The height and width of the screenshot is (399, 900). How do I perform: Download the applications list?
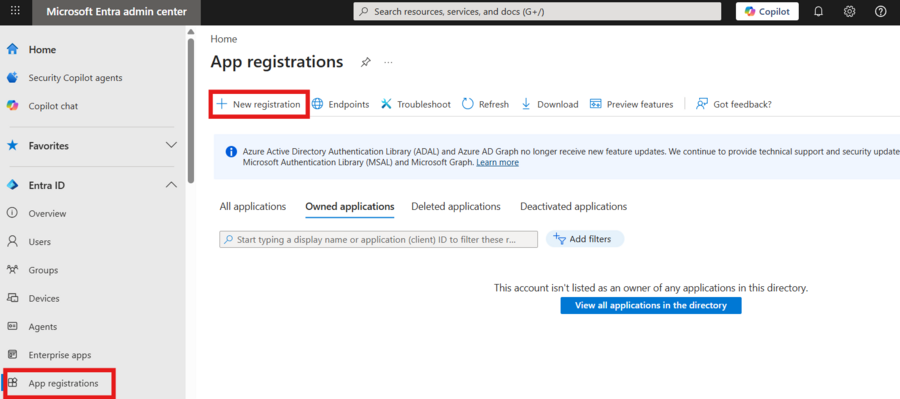(549, 104)
